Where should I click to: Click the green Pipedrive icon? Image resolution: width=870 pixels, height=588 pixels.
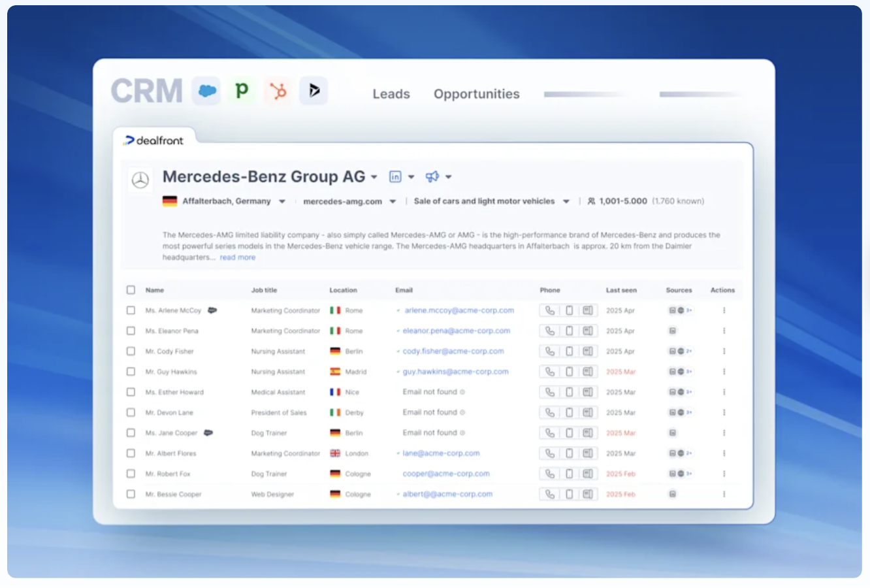click(x=242, y=91)
